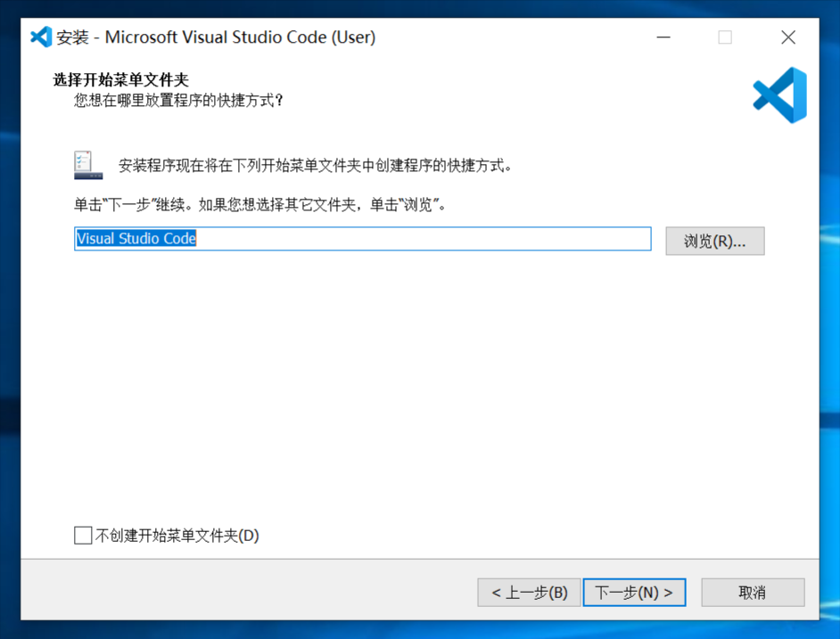This screenshot has width=840, height=639.
Task: Click the VS Code icon in title bar
Action: [x=41, y=37]
